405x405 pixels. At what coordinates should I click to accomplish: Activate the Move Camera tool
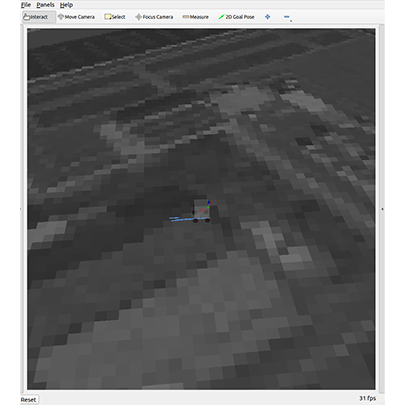tap(76, 17)
